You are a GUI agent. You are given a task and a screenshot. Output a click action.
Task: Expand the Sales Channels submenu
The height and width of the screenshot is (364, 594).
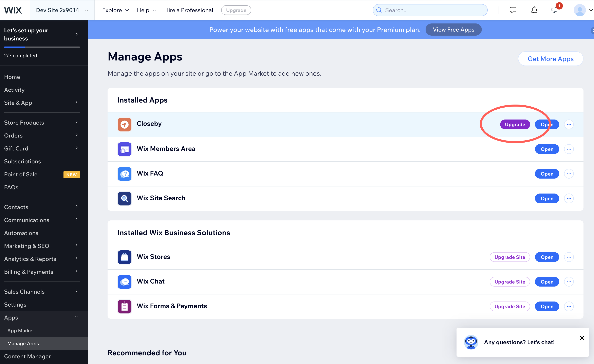pyautogui.click(x=76, y=291)
